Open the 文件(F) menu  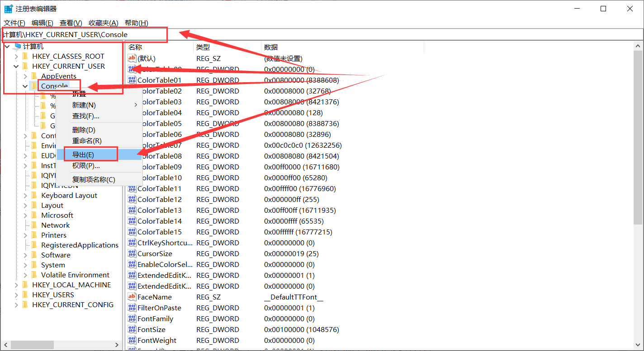[x=14, y=23]
